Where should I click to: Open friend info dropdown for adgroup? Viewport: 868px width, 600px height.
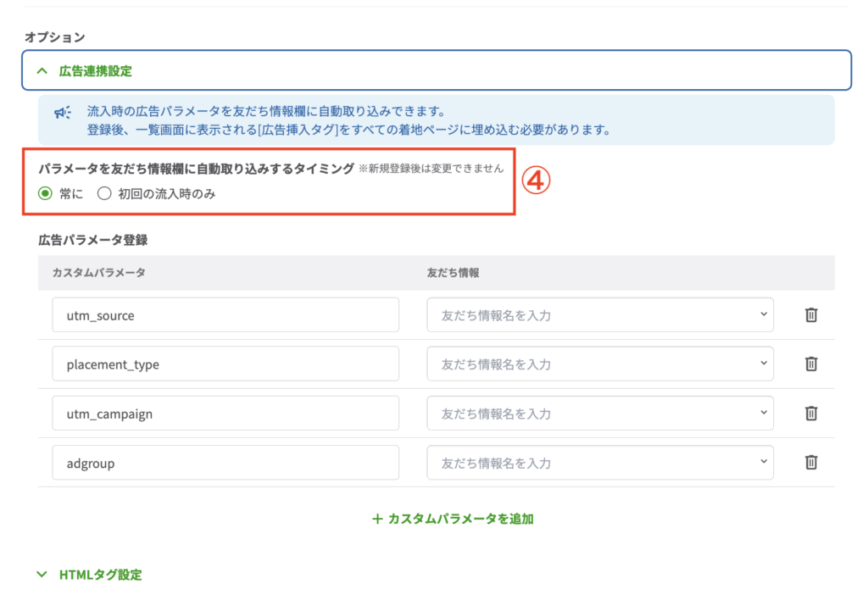point(599,463)
